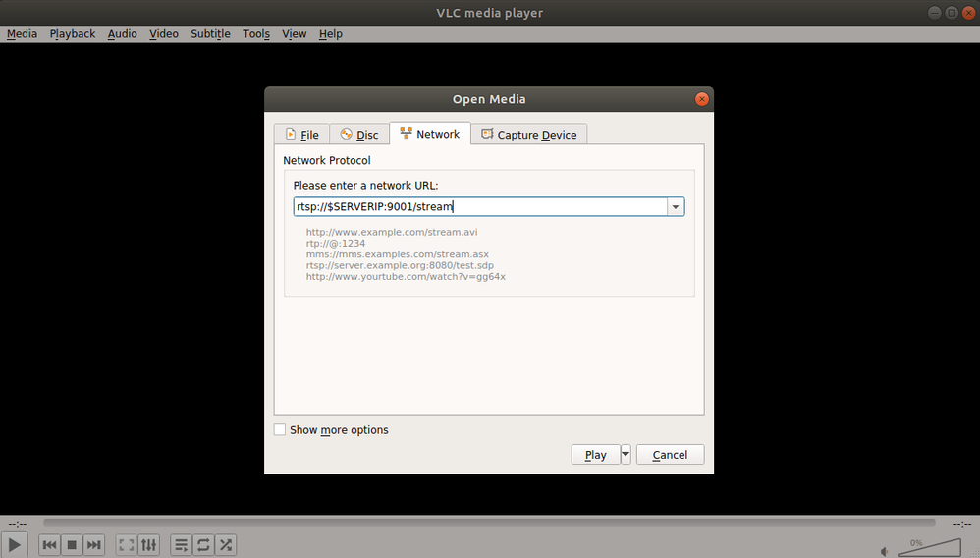Open the View menu
Image resolution: width=980 pixels, height=558 pixels.
pyautogui.click(x=294, y=33)
